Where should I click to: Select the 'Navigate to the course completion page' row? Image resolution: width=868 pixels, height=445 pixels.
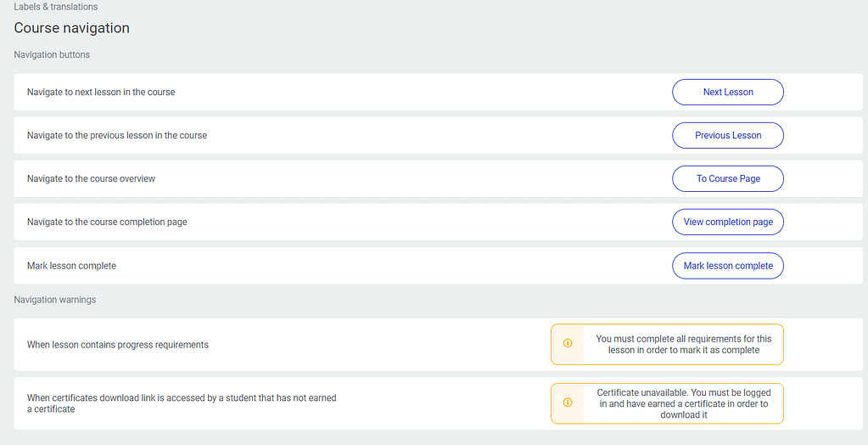(438, 222)
